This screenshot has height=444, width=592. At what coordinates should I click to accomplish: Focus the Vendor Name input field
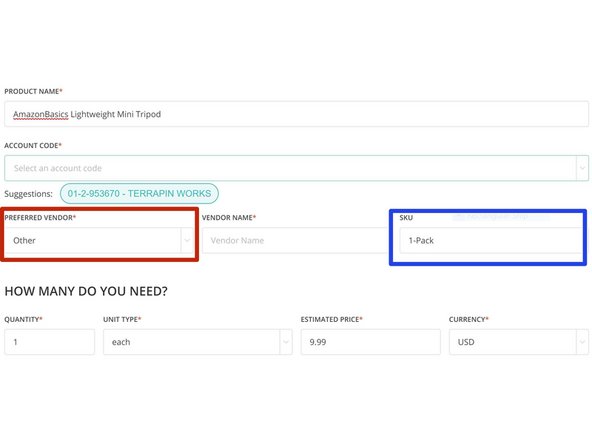click(296, 240)
